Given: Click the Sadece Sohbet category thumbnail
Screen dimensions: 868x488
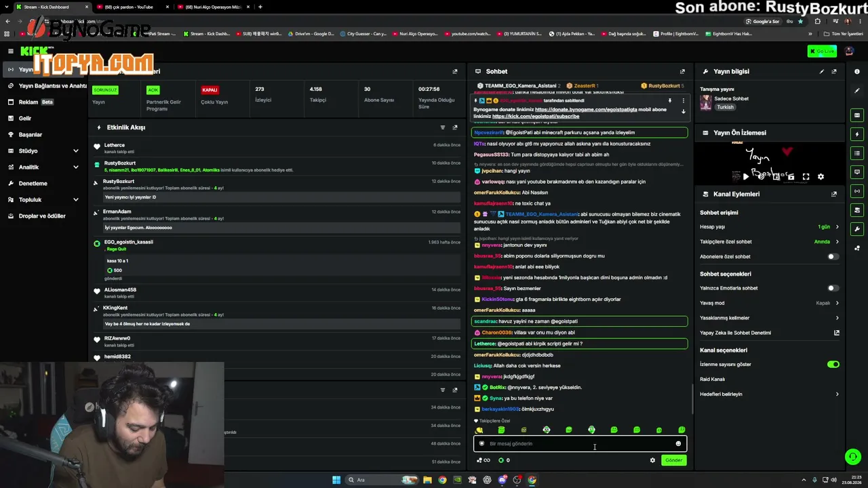Looking at the screenshot, I should 706,102.
